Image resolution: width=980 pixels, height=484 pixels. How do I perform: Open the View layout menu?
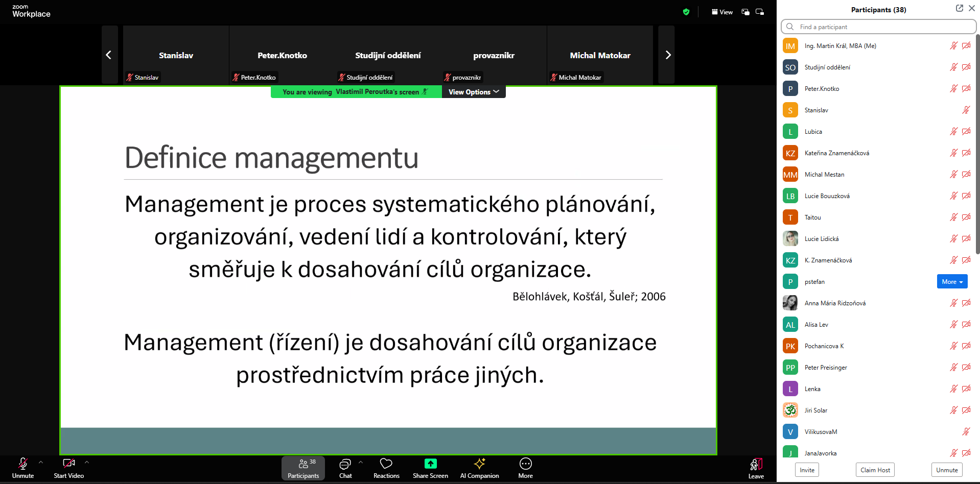coord(722,12)
